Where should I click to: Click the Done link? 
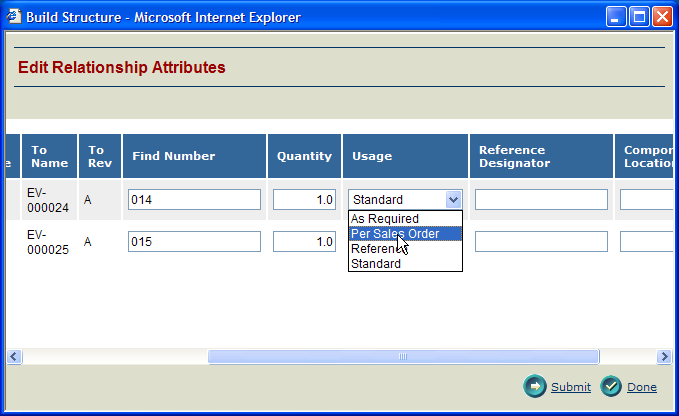(642, 387)
